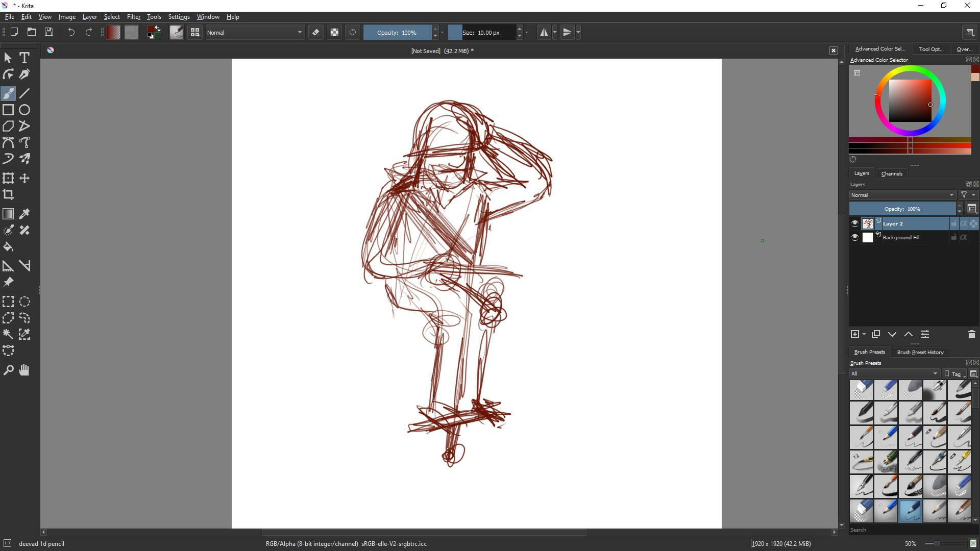This screenshot has height=551, width=980.
Task: Select the Gradient tool
Action: (x=8, y=214)
